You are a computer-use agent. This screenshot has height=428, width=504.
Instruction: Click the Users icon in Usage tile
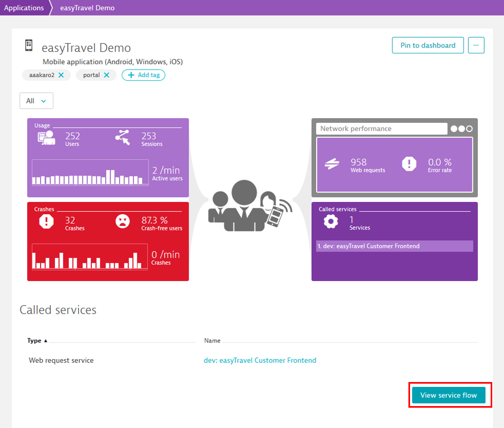coord(46,138)
